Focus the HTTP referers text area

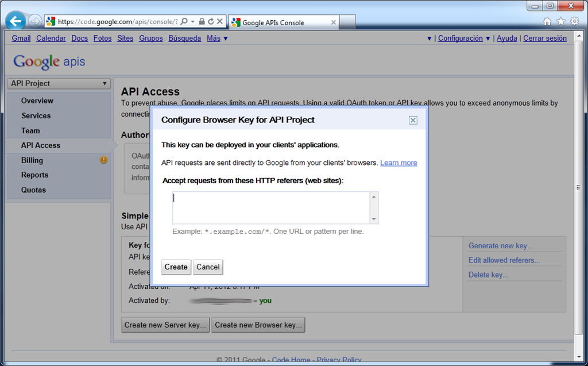click(x=272, y=207)
